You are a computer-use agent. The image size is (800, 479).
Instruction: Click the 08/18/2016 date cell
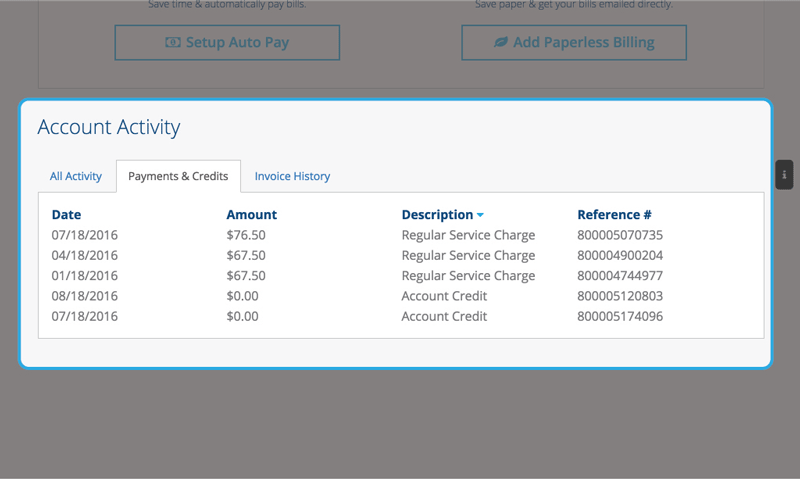coord(85,296)
